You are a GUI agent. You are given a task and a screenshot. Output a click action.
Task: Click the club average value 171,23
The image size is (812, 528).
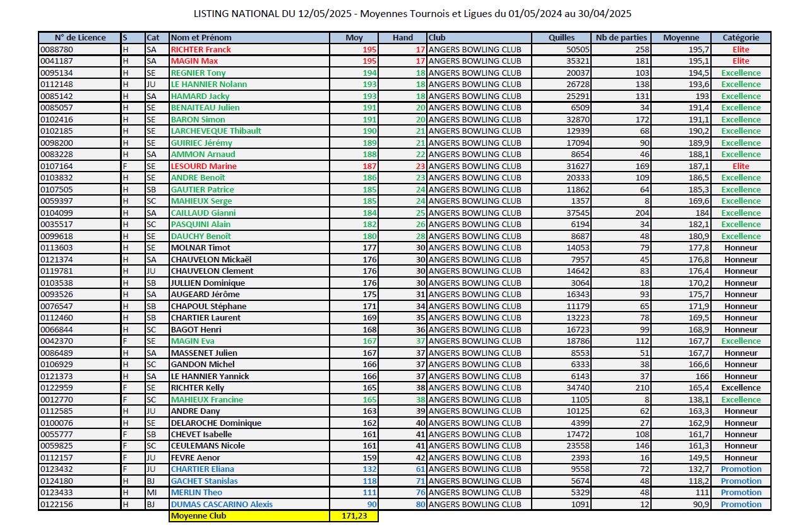point(354,516)
